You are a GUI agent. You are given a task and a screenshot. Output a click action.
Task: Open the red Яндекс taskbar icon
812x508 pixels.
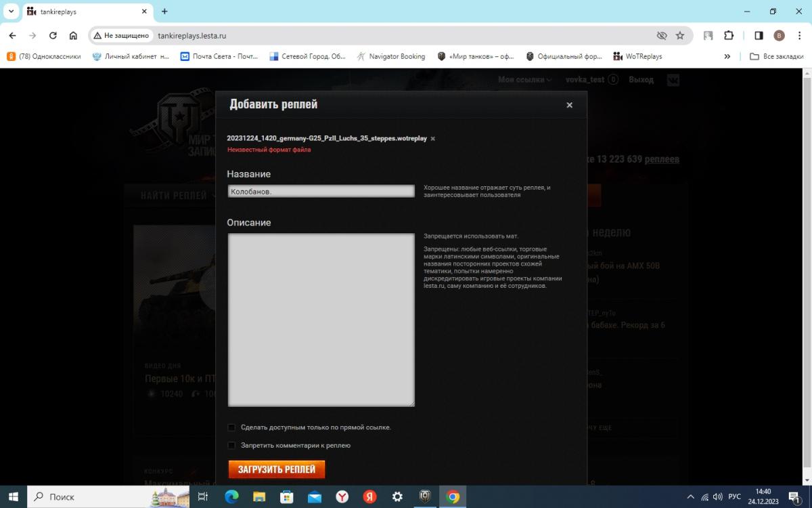[369, 496]
